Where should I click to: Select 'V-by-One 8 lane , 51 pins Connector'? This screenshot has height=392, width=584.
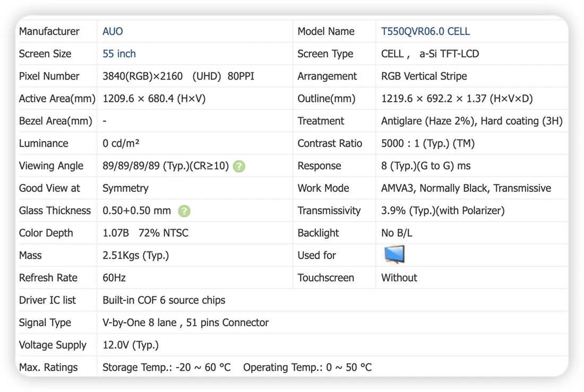pyautogui.click(x=185, y=323)
